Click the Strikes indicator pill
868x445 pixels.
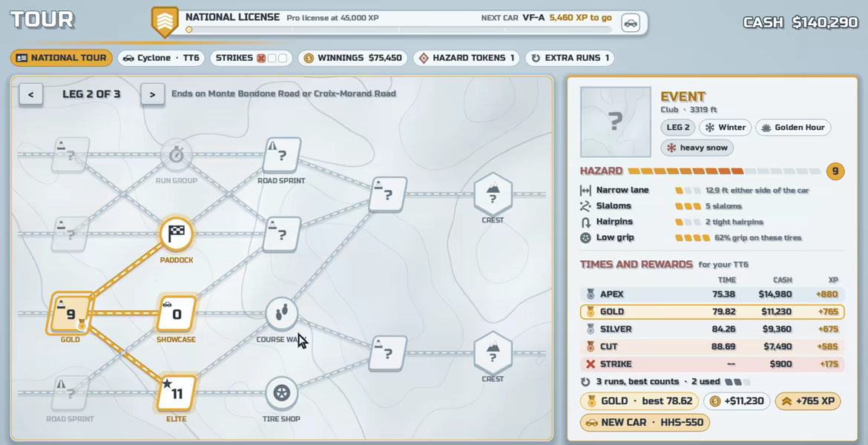(251, 58)
